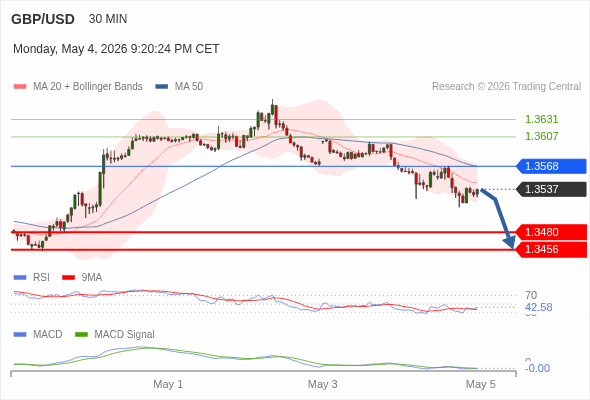This screenshot has width=590, height=400.
Task: Click the 1.3537 current price tag
Action: click(551, 189)
